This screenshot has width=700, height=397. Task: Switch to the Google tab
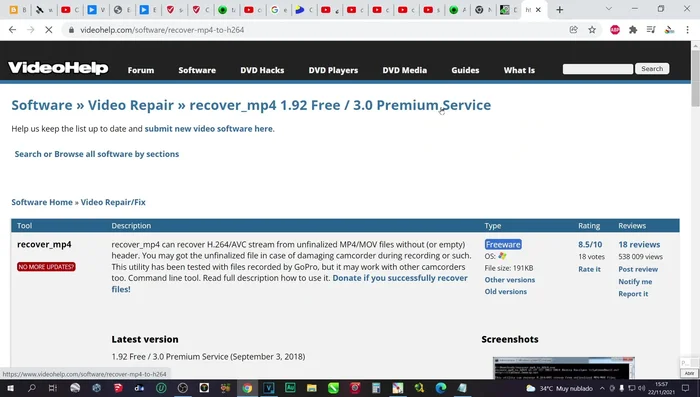(x=279, y=10)
